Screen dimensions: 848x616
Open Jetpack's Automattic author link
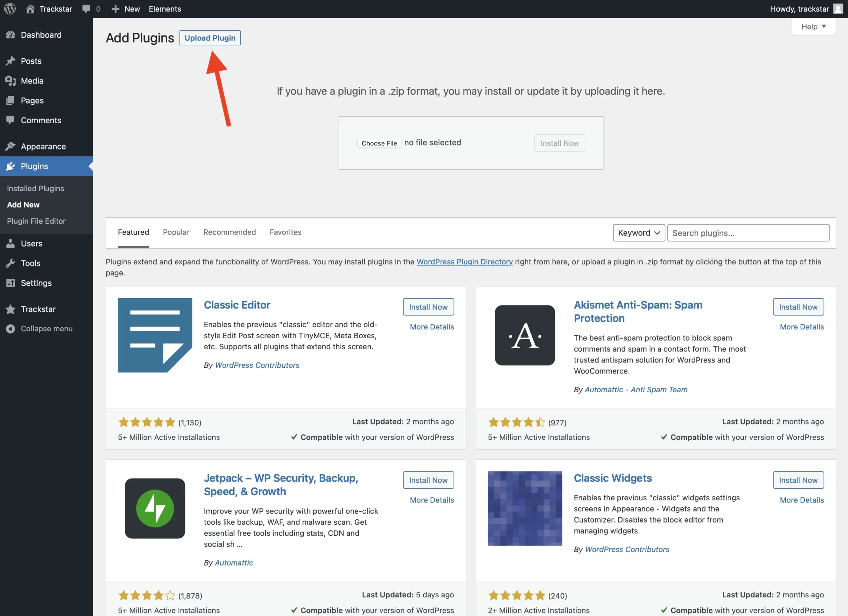(x=234, y=563)
